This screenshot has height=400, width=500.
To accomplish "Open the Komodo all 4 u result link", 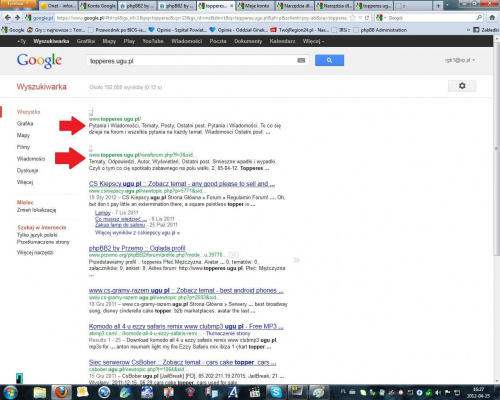I will 186,326.
